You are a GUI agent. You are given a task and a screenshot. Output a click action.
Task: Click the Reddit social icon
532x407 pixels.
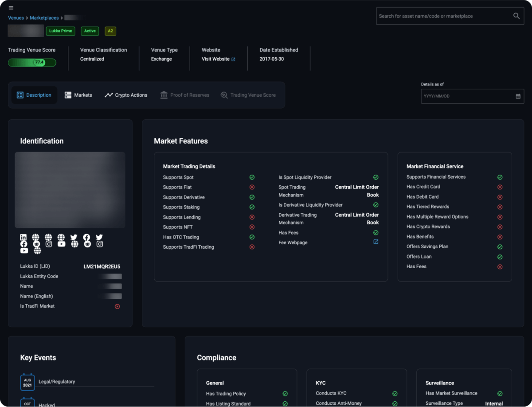click(36, 244)
